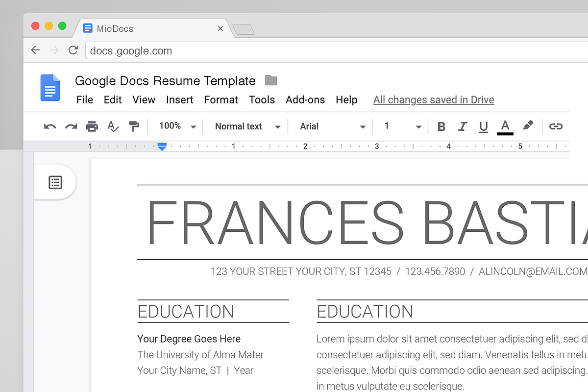Click Your City Name, ST | Year
This screenshot has width=588, height=392.
click(x=196, y=370)
